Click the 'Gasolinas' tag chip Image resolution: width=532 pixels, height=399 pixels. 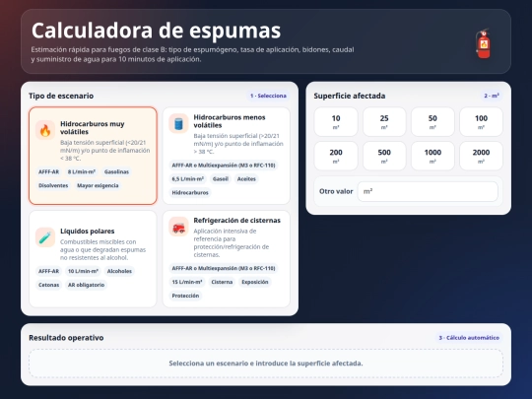[116, 171]
